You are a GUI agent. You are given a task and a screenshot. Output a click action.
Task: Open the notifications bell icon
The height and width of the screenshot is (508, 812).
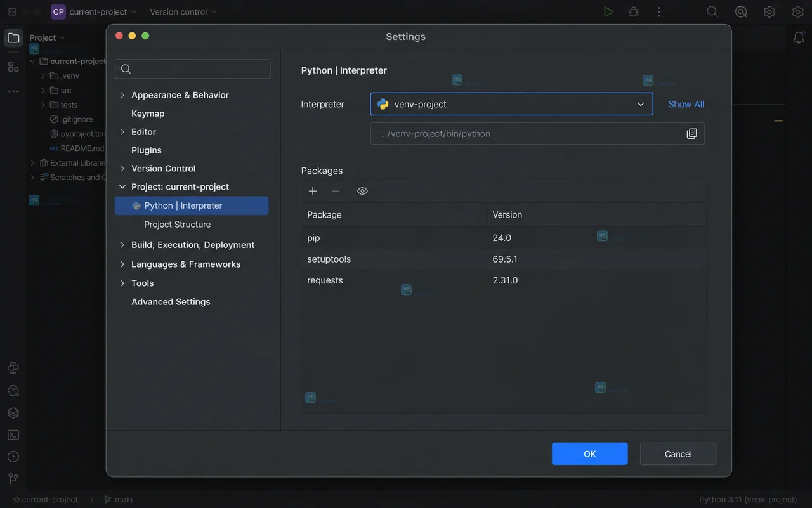tap(799, 38)
